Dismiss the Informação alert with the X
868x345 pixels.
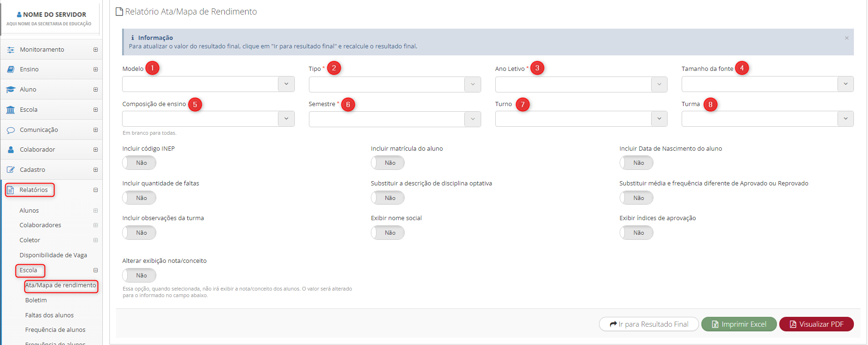pos(846,38)
